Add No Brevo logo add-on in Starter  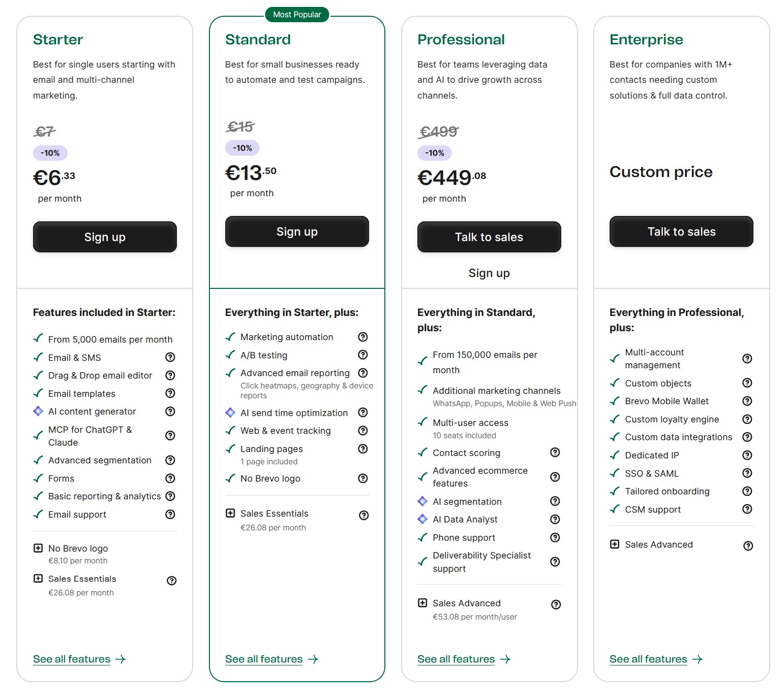tap(38, 548)
